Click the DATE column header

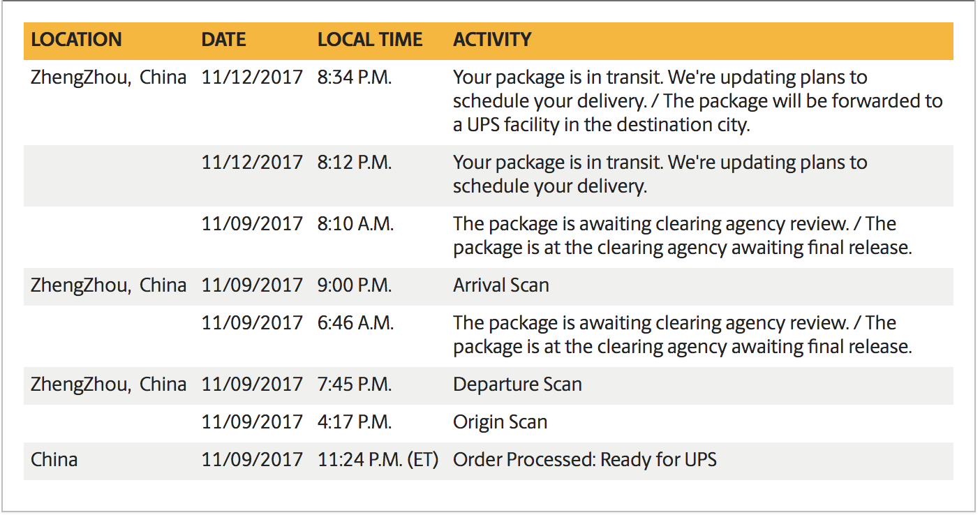click(x=223, y=40)
